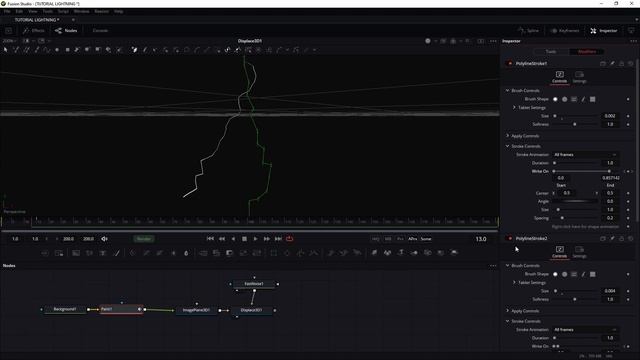Screen dimensions: 640x360
Task: Open the Help menu
Action: pyautogui.click(x=118, y=11)
